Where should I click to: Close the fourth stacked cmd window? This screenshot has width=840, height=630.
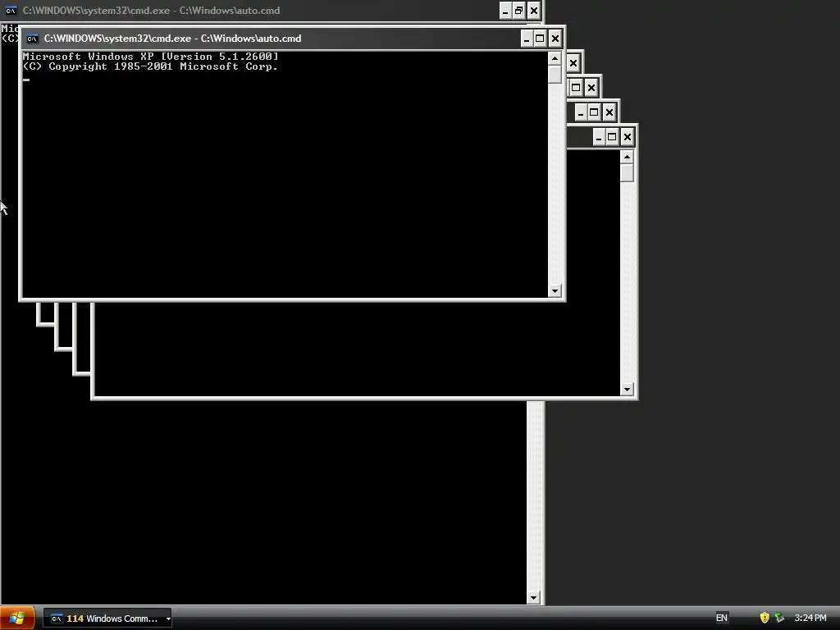[x=609, y=112]
